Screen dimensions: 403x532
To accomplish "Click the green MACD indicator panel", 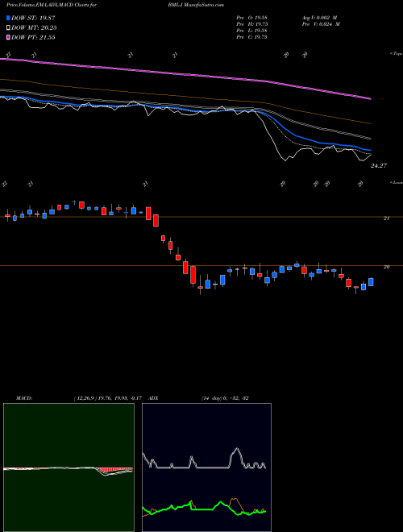I will tap(69, 468).
